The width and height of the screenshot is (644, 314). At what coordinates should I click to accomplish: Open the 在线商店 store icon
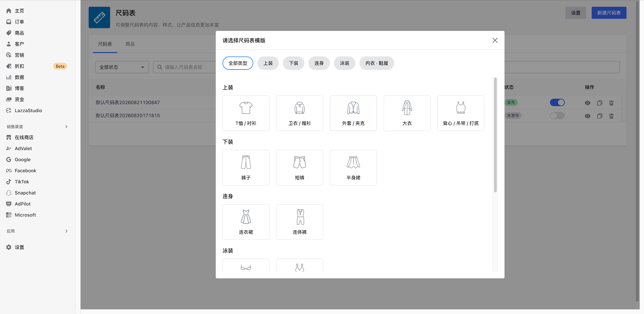9,137
